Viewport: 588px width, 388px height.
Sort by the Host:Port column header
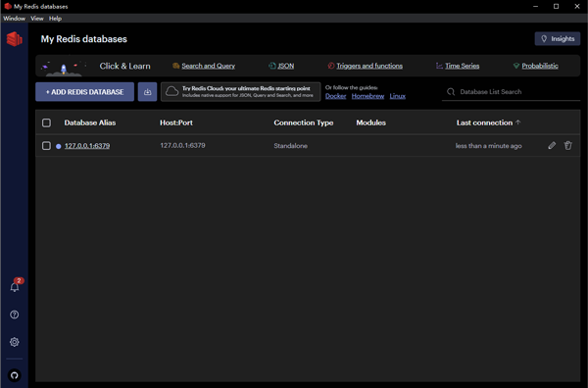coord(176,122)
